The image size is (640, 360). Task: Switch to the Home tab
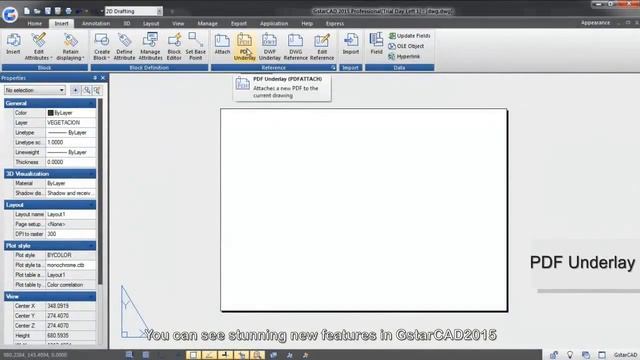[x=35, y=24]
